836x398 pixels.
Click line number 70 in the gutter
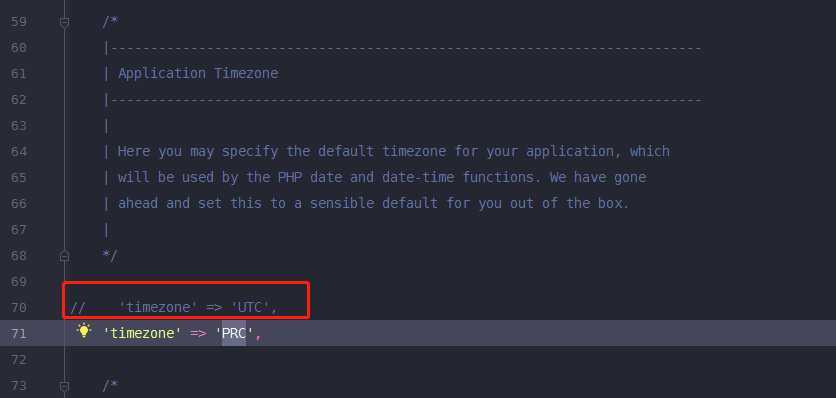coord(18,307)
